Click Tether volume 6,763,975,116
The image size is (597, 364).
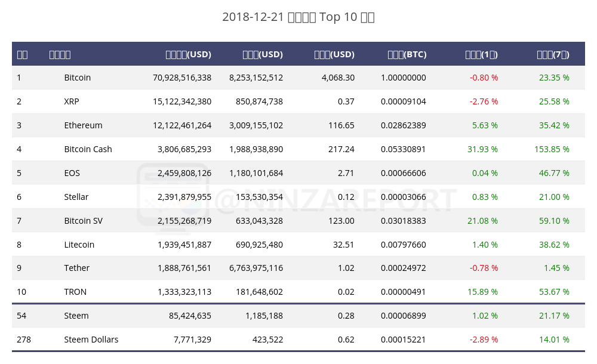tap(256, 268)
